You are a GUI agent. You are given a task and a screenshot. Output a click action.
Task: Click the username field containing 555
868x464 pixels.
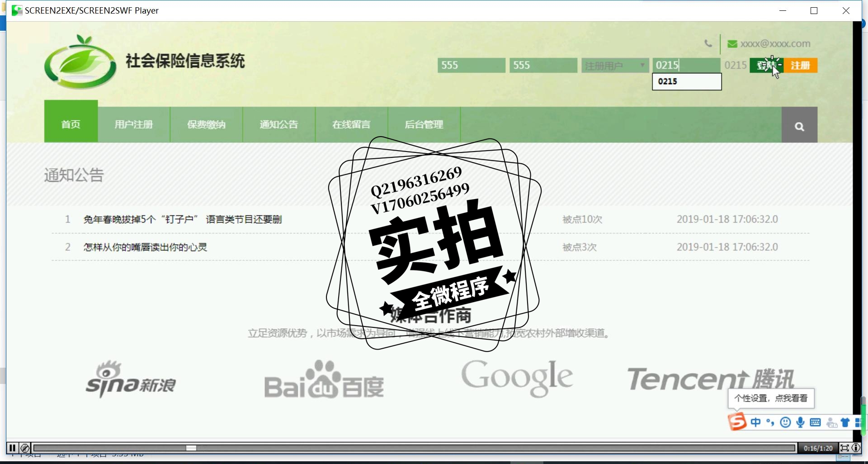(x=472, y=65)
